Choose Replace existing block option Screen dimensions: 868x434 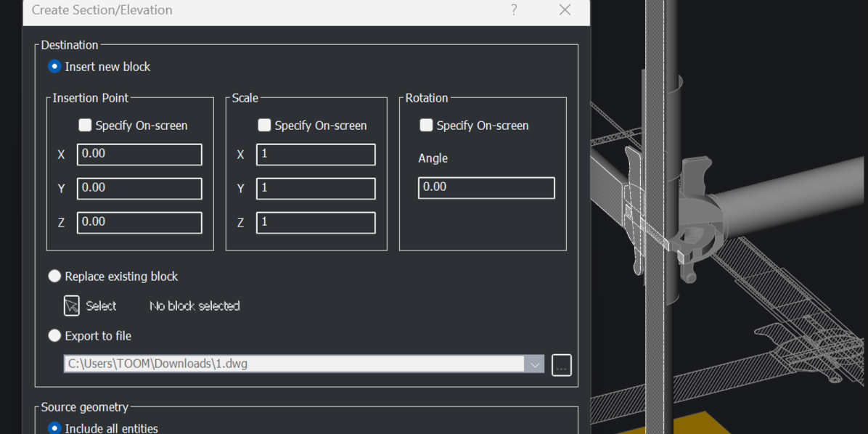[x=54, y=276]
